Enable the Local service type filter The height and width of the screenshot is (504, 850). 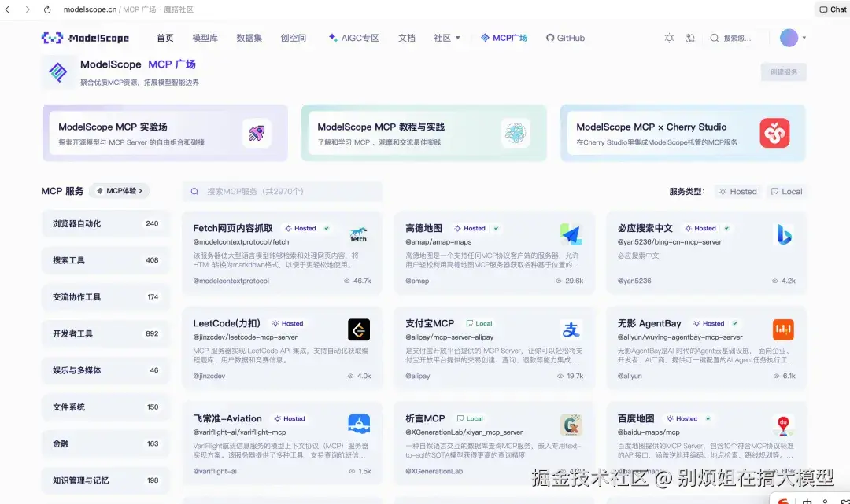(785, 191)
